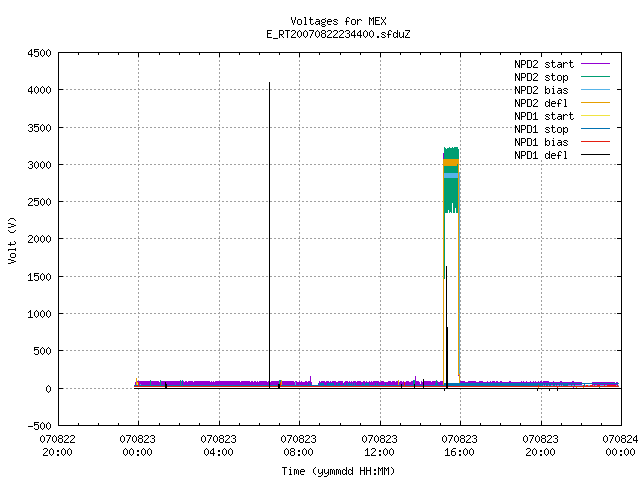Click the y-axis value 4000
This screenshot has height=480, width=640.
pyautogui.click(x=39, y=90)
